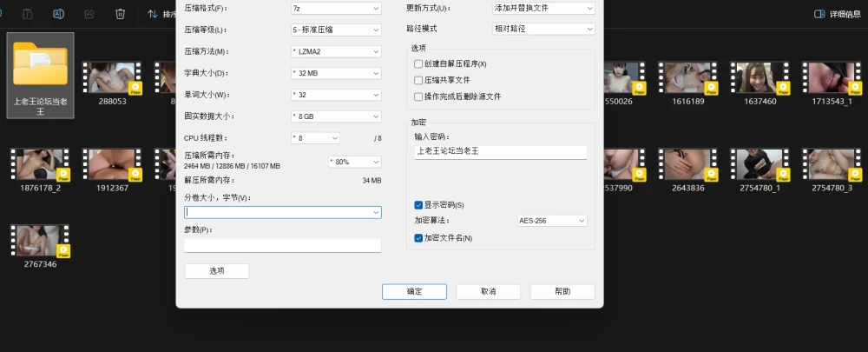Expand the 单词大小 dropdown showing 32

click(x=335, y=95)
